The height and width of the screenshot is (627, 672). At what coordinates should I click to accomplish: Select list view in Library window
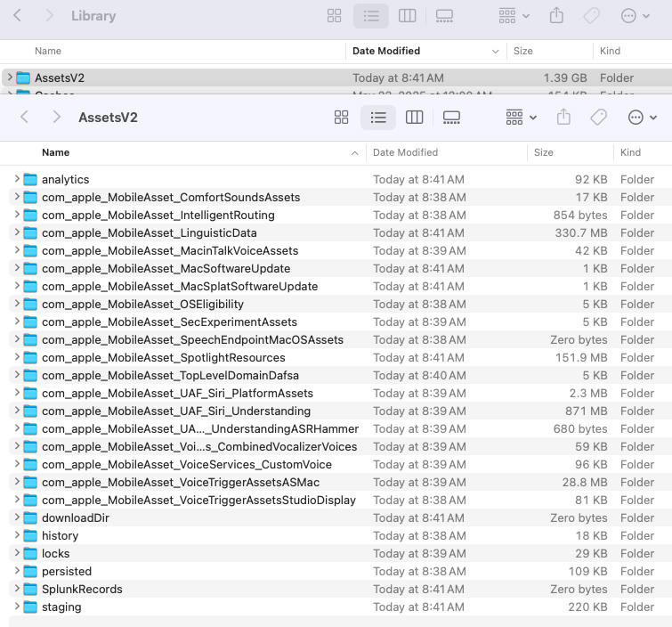tap(371, 16)
